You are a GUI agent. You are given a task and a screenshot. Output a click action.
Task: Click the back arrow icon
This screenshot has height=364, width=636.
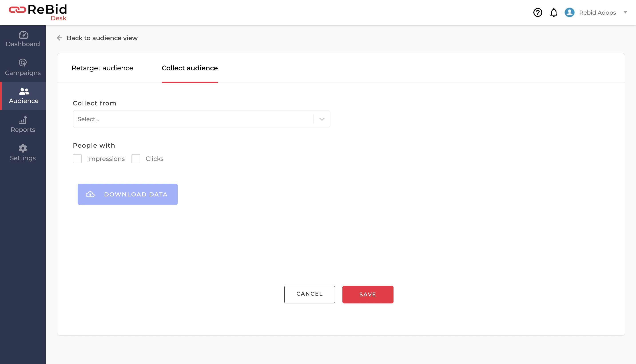click(60, 38)
